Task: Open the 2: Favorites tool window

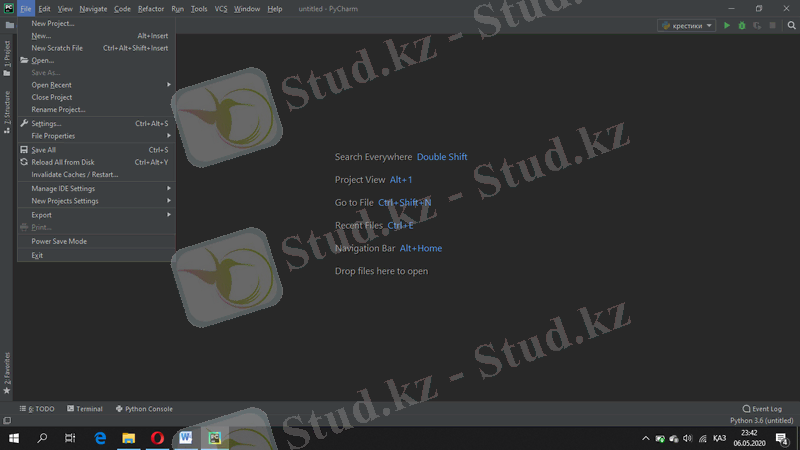Action: coord(7,373)
